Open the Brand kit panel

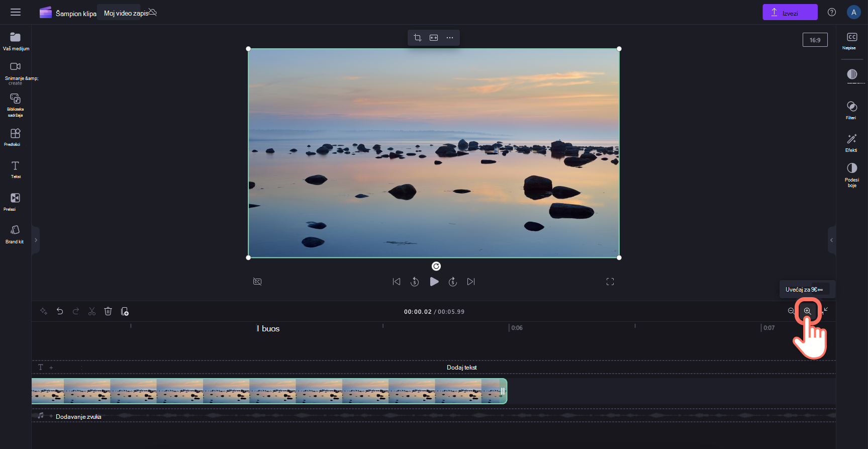[16, 234]
